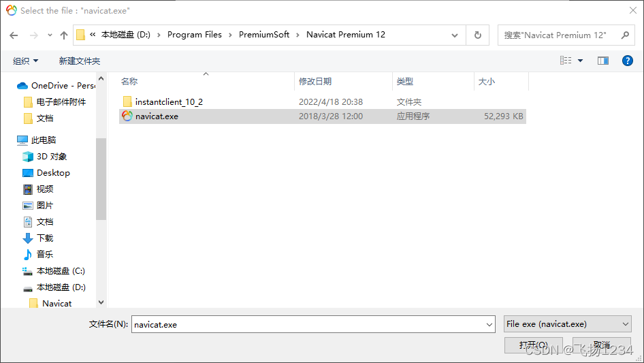Select OneDrive - Personal in sidebar
The width and height of the screenshot is (644, 363).
tap(56, 86)
